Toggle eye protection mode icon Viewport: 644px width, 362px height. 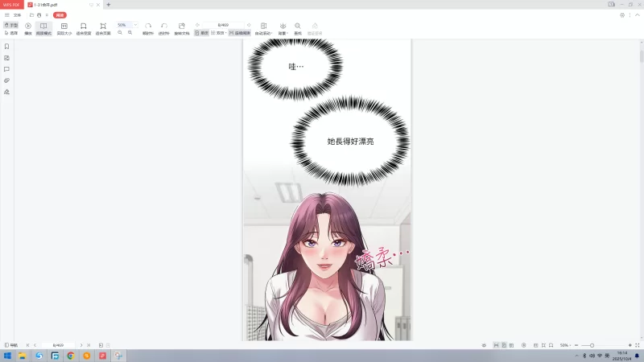[x=484, y=345]
